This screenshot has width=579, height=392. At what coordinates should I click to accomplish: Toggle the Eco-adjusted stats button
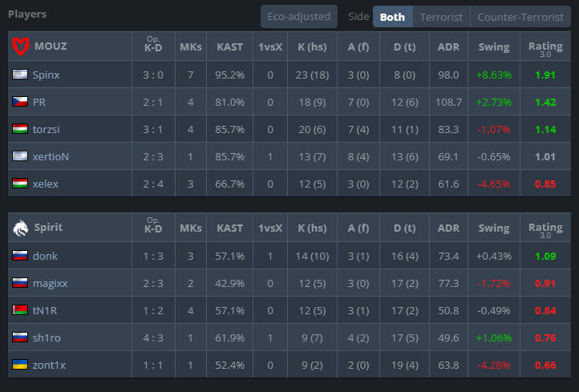click(299, 17)
